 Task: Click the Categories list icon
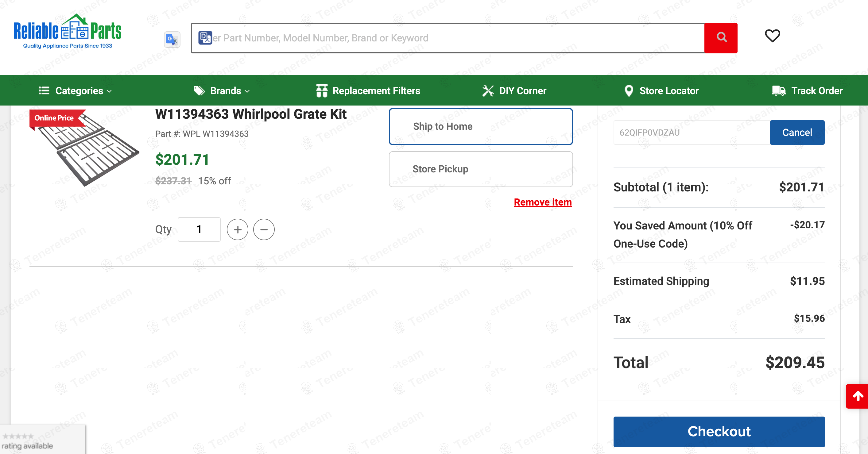[x=44, y=90]
